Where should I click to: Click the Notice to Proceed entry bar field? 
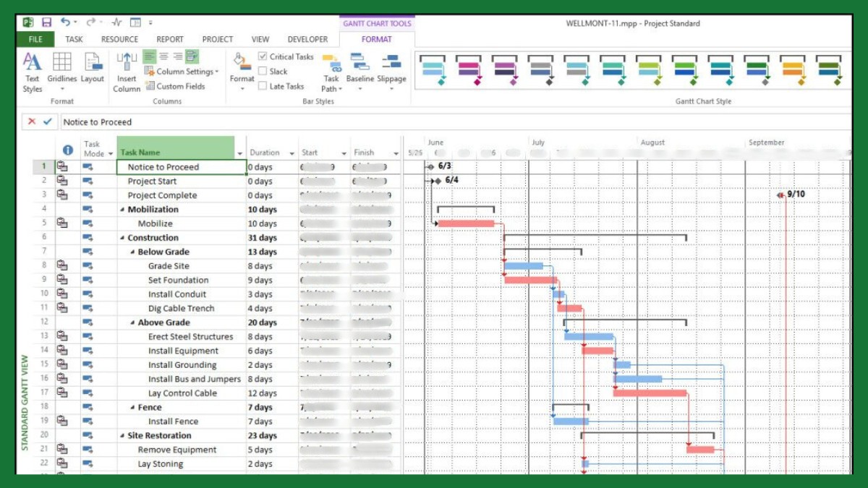(456, 121)
